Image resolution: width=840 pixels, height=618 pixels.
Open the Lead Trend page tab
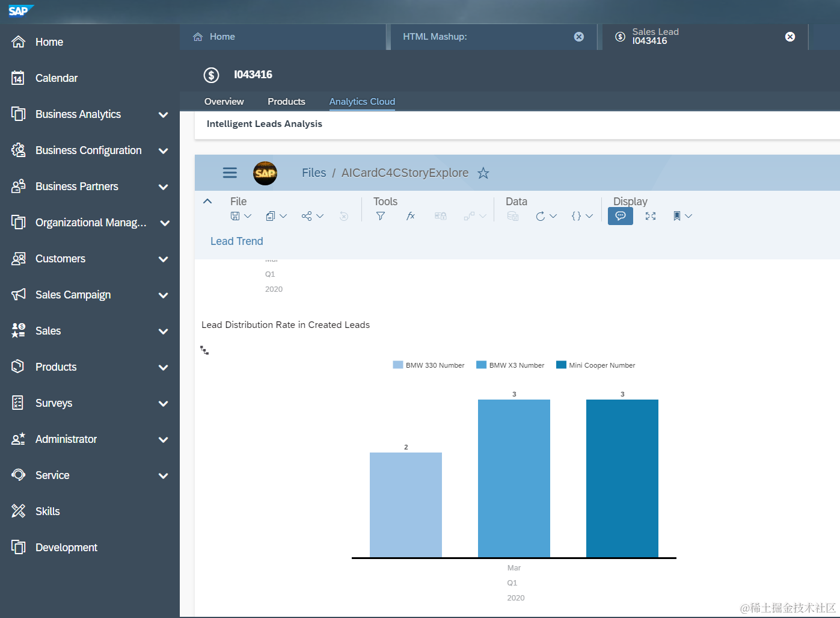click(x=237, y=241)
